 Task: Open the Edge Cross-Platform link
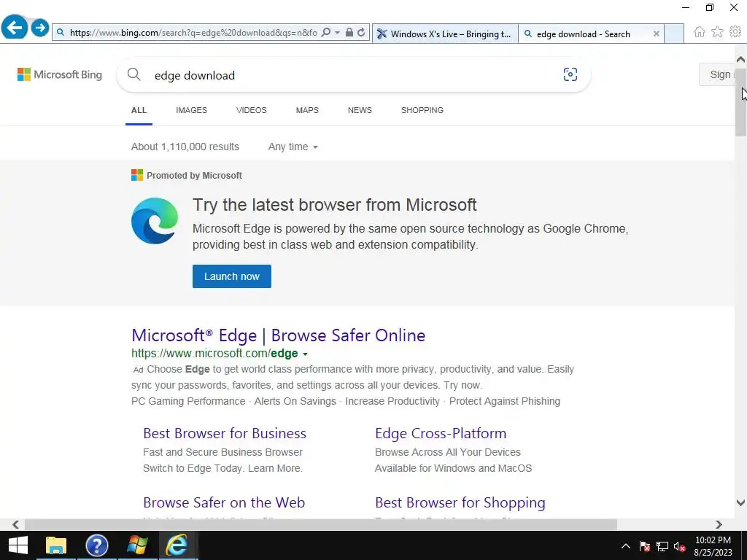coord(441,433)
